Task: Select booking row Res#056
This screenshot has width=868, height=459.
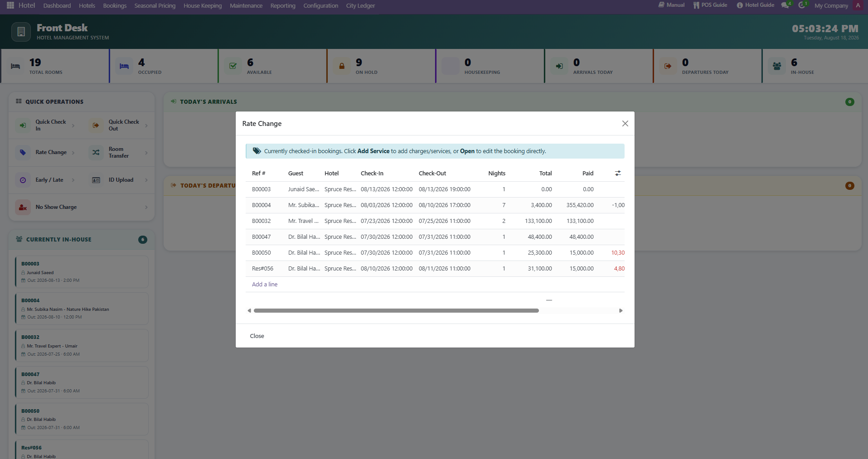Action: pos(435,269)
